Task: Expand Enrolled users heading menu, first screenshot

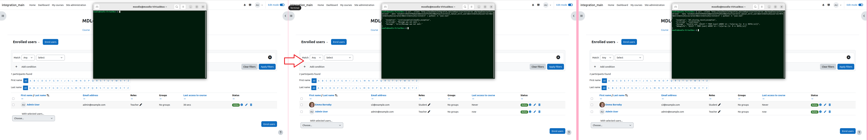Action: 39,42
